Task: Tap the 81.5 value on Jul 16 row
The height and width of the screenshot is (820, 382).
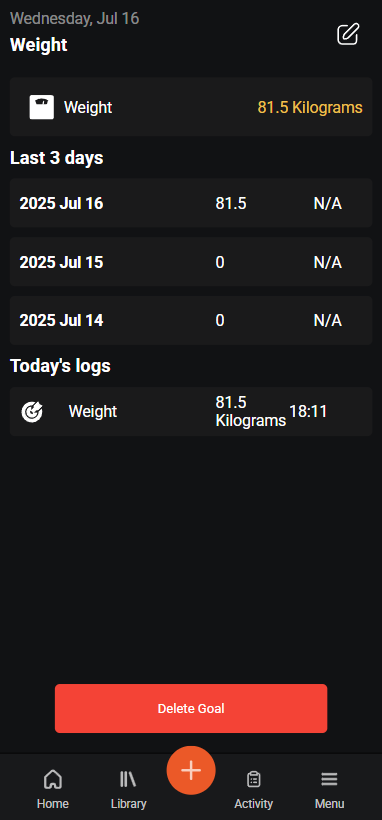Action: coord(231,203)
